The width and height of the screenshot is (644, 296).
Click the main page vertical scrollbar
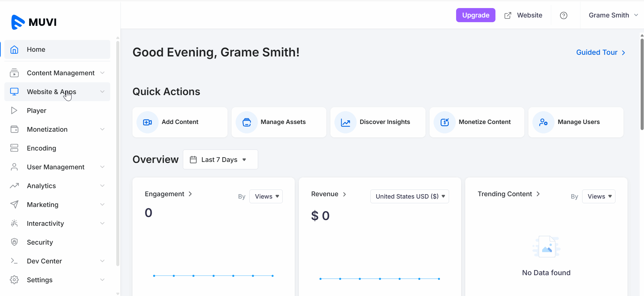point(642,84)
